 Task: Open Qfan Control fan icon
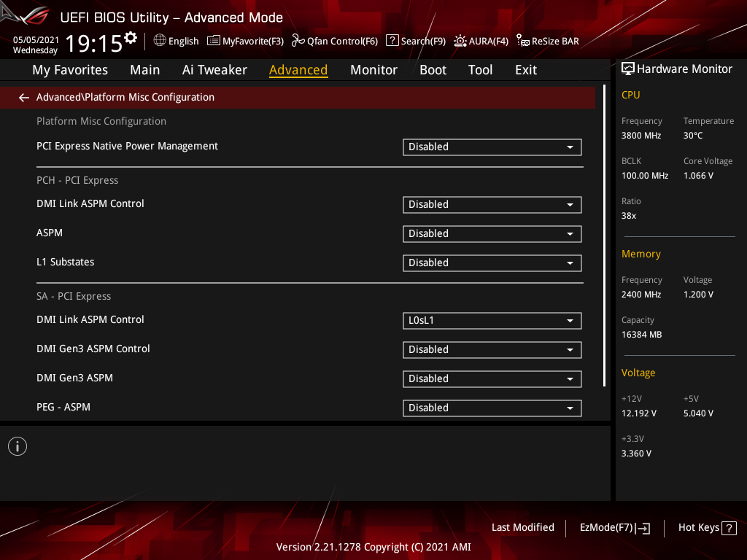pyautogui.click(x=298, y=41)
